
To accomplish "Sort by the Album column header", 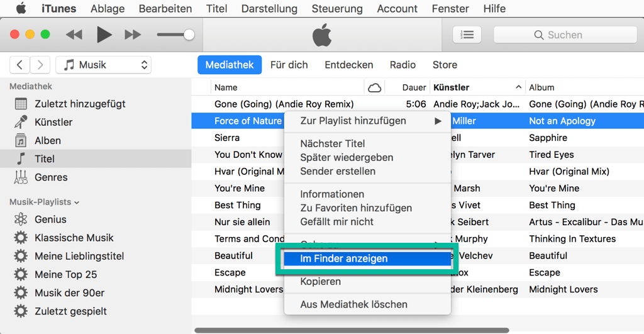I will point(585,87).
